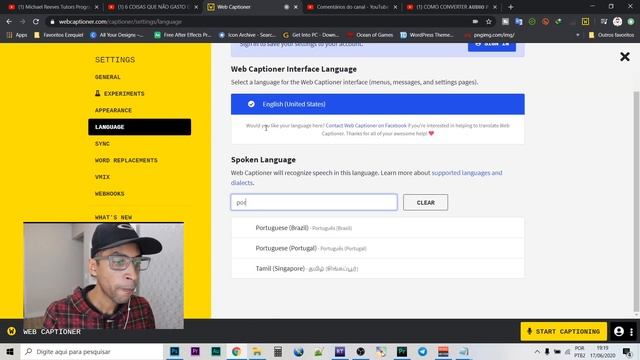Screen dimensions: 640x360
Task: Click the Web Captioner logo in bottom bar
Action: (11, 331)
